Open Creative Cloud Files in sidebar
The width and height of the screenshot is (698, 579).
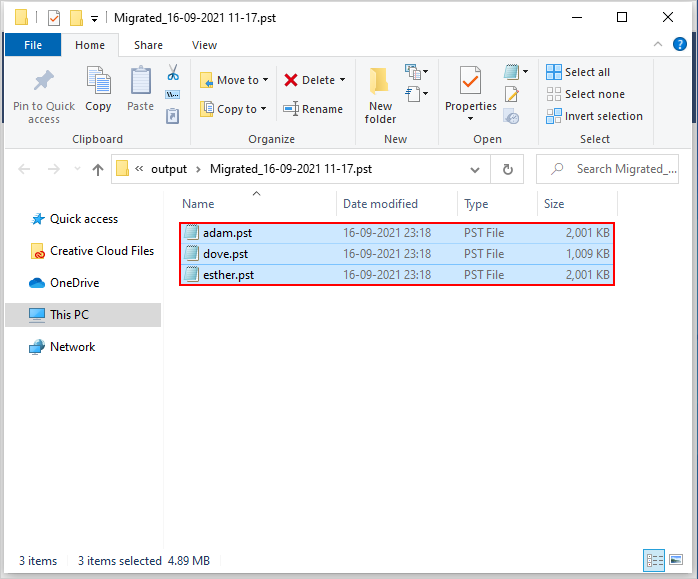93,251
